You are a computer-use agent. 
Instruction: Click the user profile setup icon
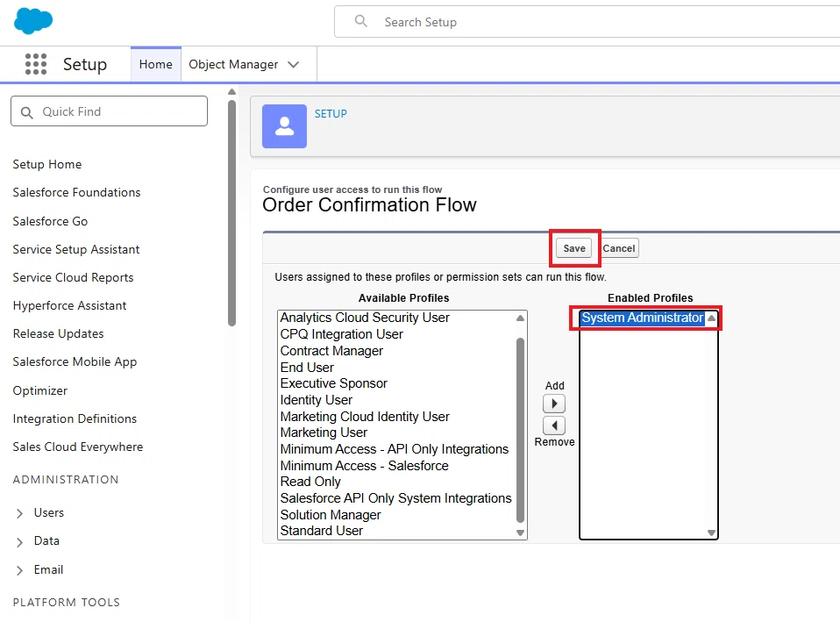284,126
